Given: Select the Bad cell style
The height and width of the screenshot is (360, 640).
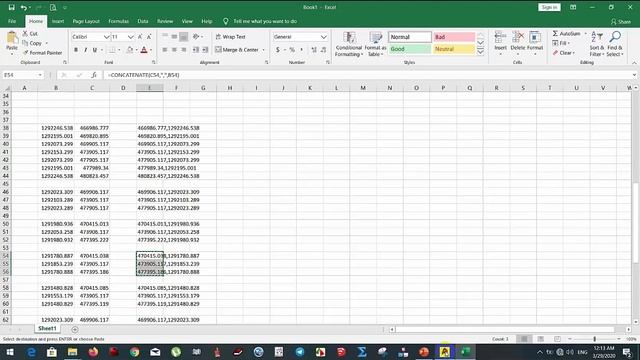Looking at the screenshot, I should coord(454,37).
